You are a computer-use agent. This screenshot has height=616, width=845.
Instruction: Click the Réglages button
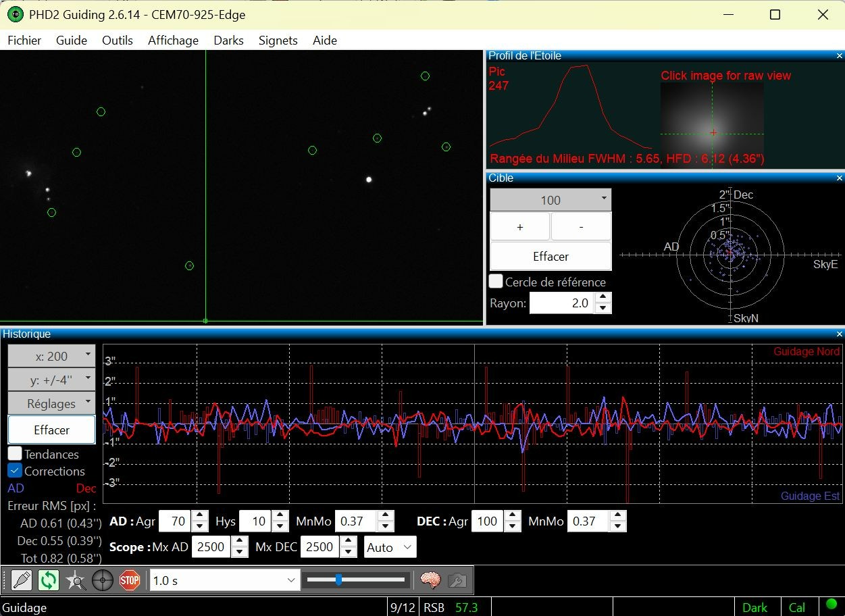click(x=51, y=403)
